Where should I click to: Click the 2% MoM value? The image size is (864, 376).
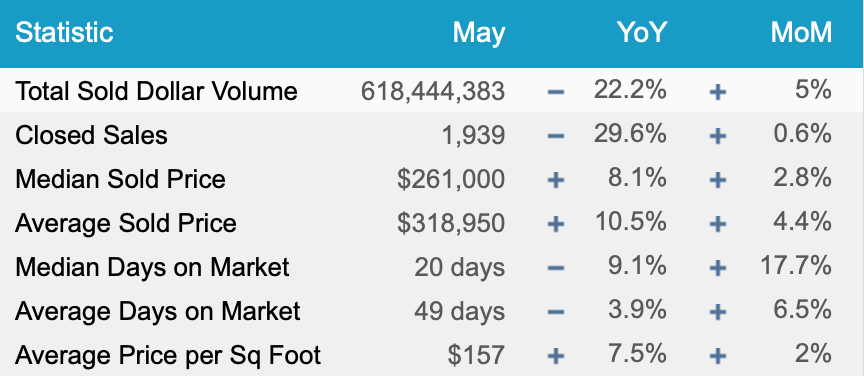(x=813, y=354)
